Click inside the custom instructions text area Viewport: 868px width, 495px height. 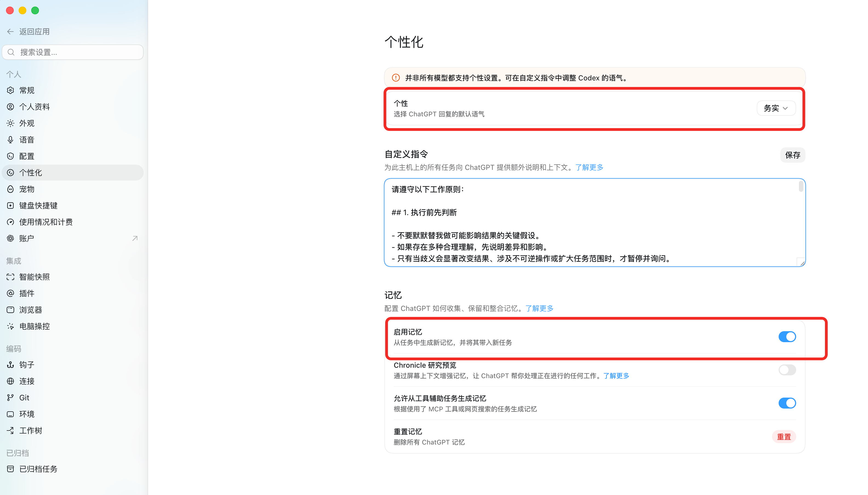click(594, 223)
